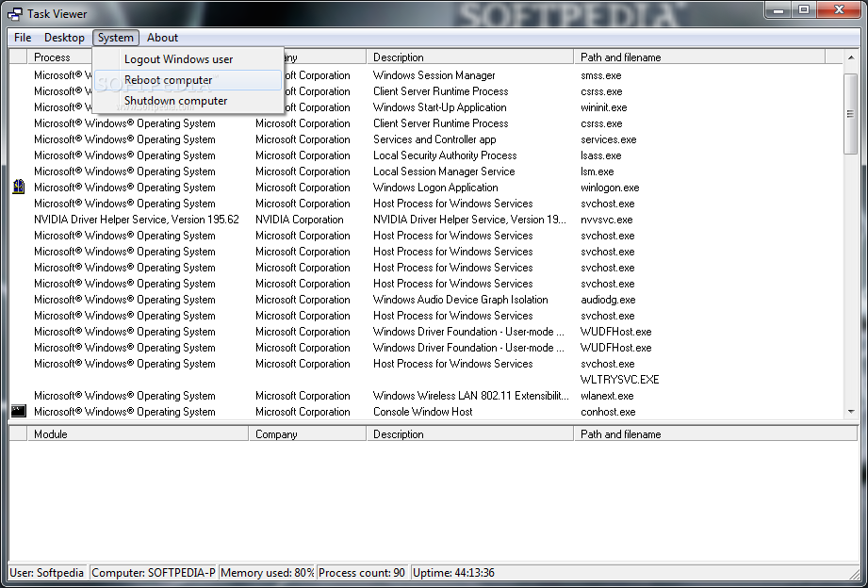This screenshot has width=868, height=588.
Task: Select the wlanext.exe process row
Action: (x=425, y=396)
